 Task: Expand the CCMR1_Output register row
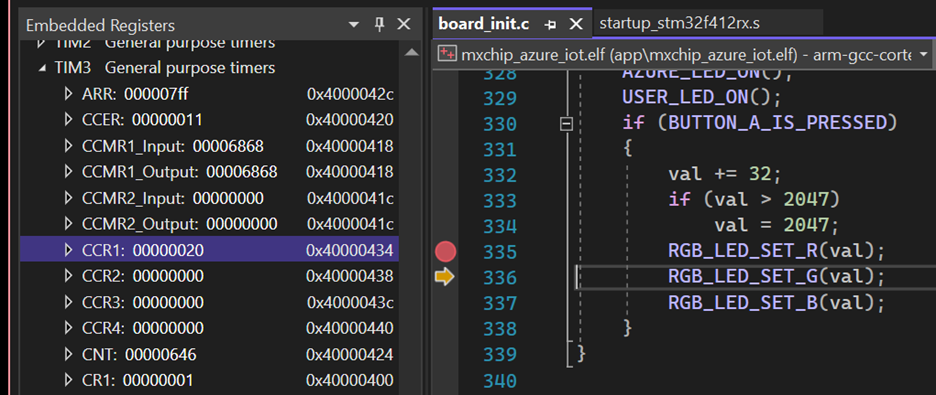[x=69, y=172]
